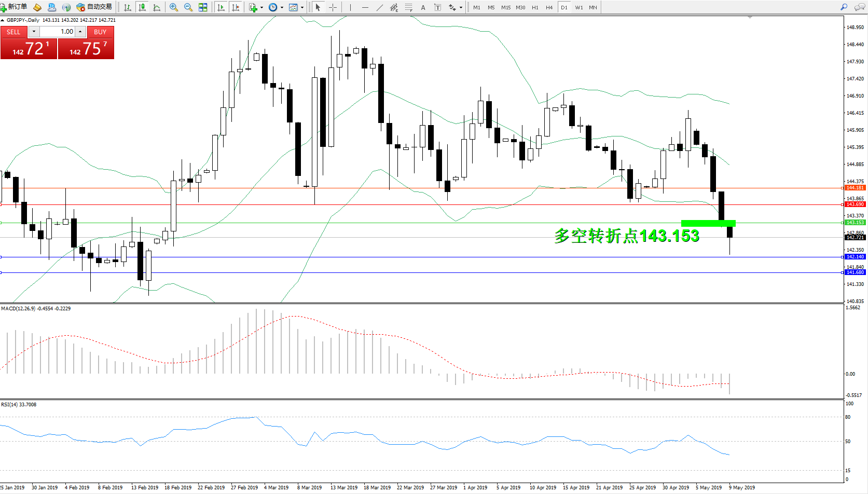The image size is (868, 494).
Task: Open the tile windows layout icon
Action: coord(203,7)
